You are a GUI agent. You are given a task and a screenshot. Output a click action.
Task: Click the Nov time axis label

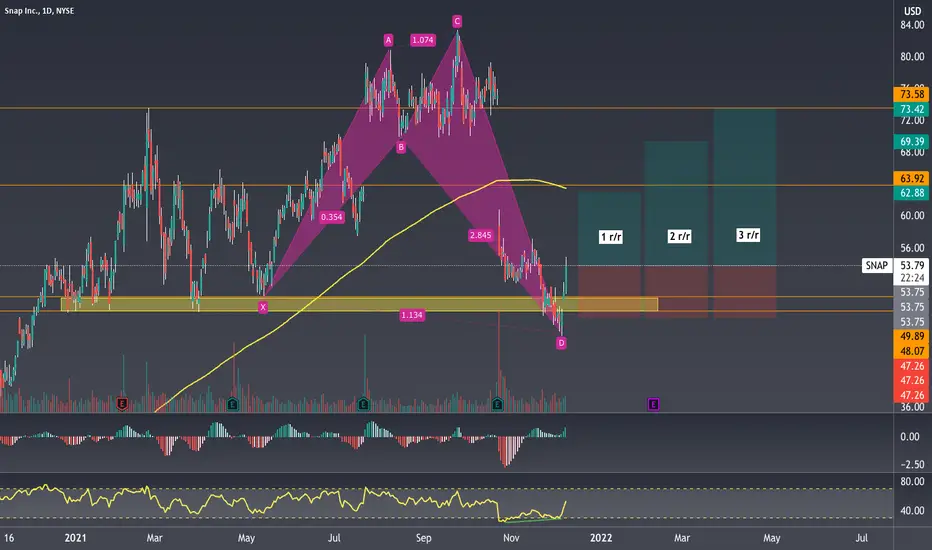511,538
